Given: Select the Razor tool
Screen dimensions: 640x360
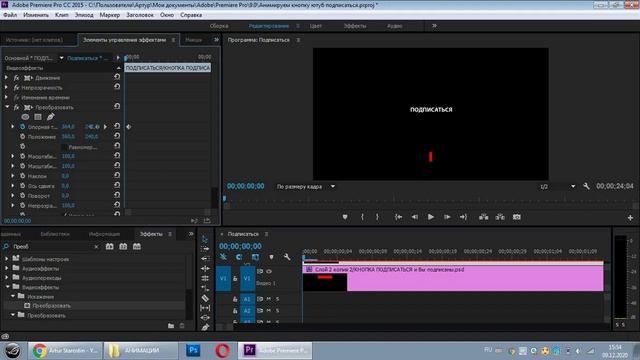Looking at the screenshot, I should tap(205, 298).
